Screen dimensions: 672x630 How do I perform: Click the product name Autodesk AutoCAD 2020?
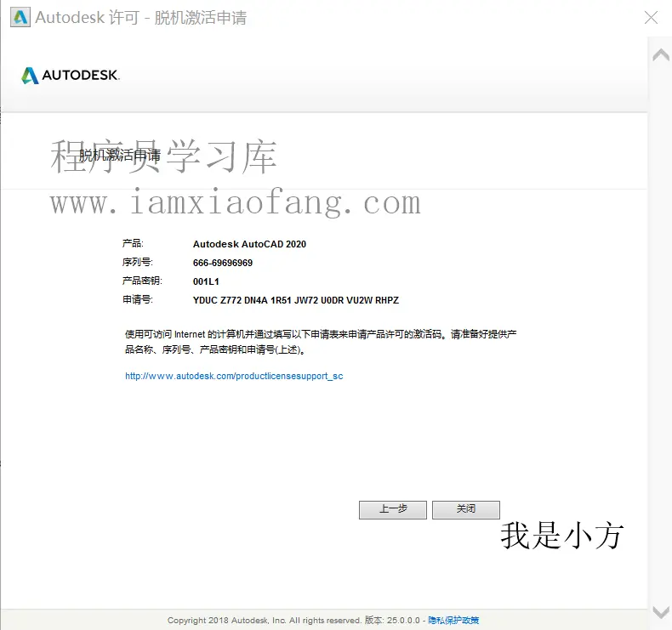[249, 244]
